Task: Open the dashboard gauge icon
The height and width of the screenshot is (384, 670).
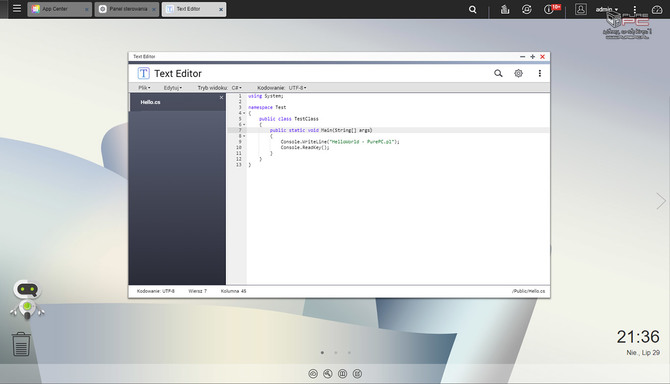Action: (x=657, y=9)
